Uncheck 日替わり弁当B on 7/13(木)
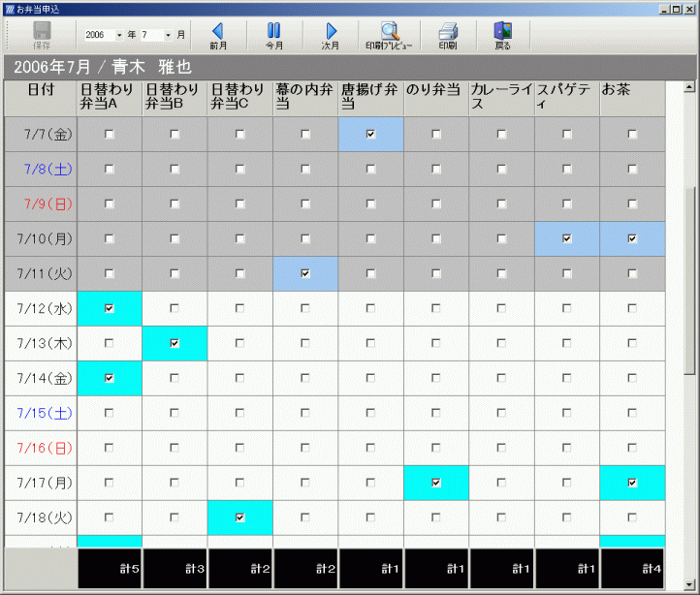 point(175,343)
